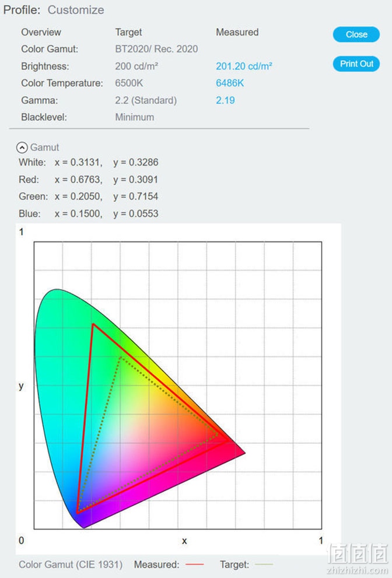
Task: Click the White y = 0.3286 value
Action: coord(136,163)
